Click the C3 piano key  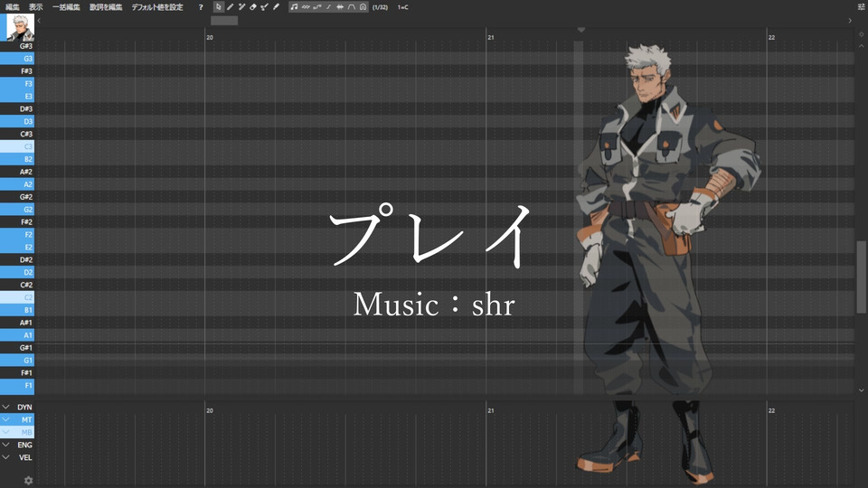click(17, 146)
